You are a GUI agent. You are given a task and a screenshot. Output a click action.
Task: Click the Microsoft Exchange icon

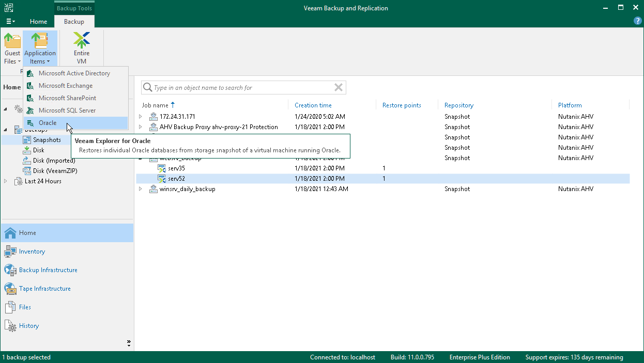tap(30, 86)
